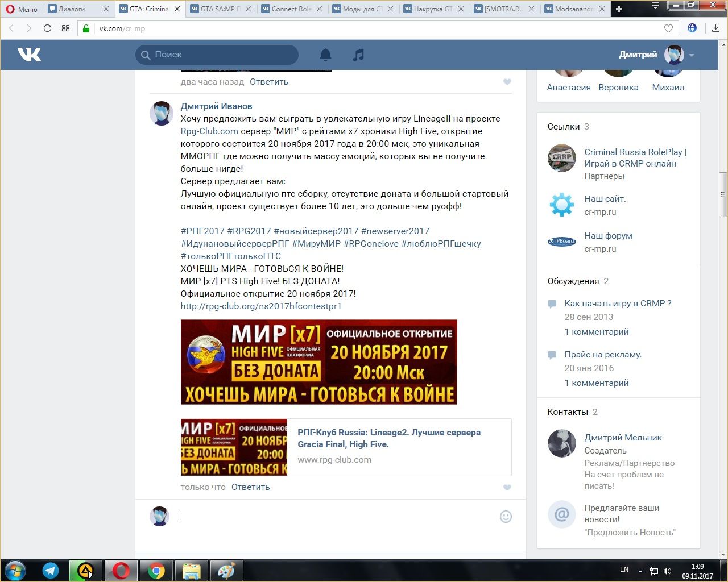Switch to the Моды для GTA tab

pos(363,9)
